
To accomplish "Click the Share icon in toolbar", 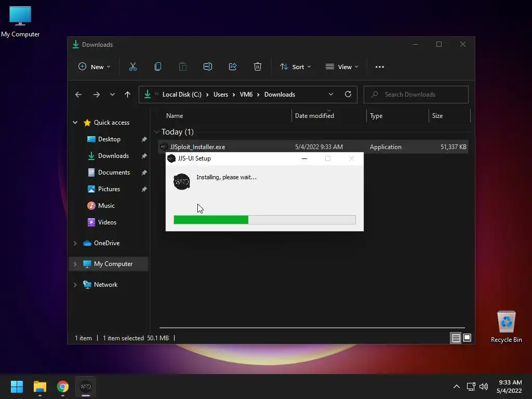I will point(233,67).
